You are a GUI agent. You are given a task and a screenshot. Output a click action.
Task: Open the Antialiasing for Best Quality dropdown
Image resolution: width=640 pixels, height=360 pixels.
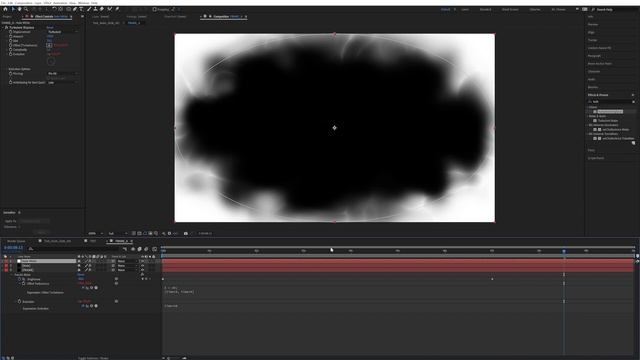[62, 82]
